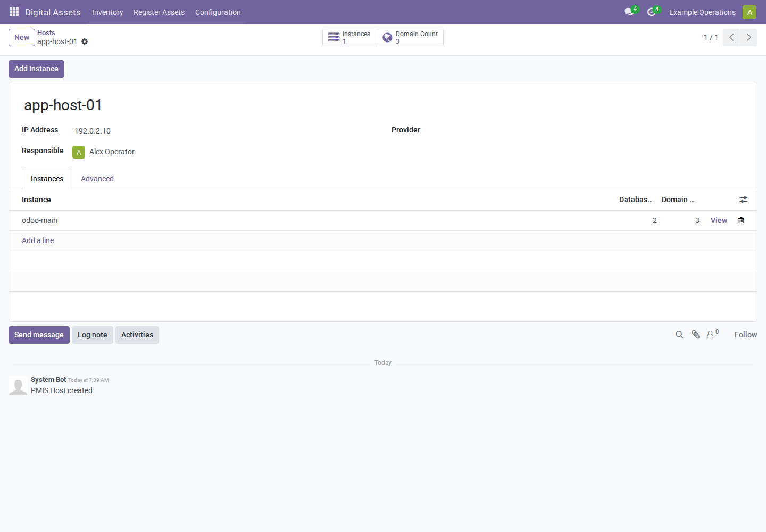This screenshot has height=532, width=766.
Task: Follow this host record
Action: pos(746,335)
